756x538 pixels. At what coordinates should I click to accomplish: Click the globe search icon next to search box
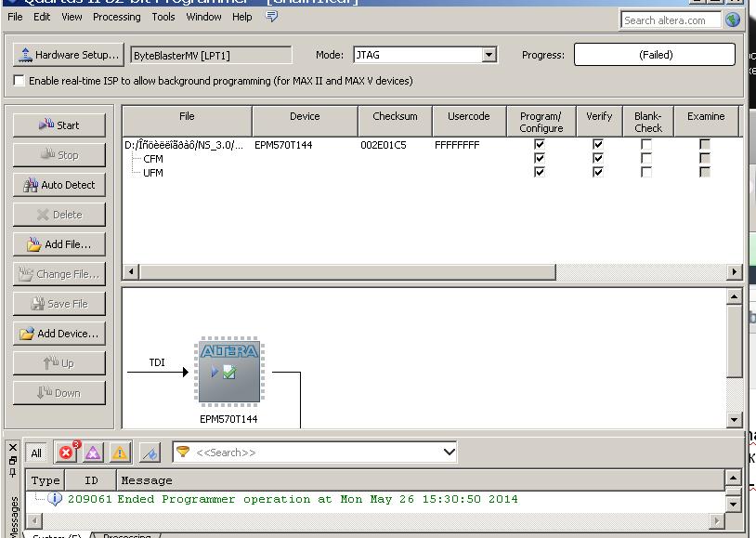click(x=733, y=20)
